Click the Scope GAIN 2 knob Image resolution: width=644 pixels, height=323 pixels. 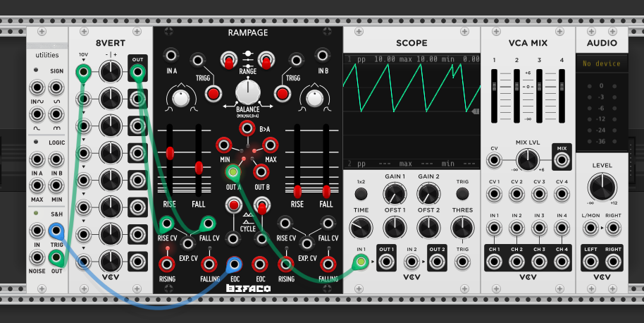click(428, 193)
